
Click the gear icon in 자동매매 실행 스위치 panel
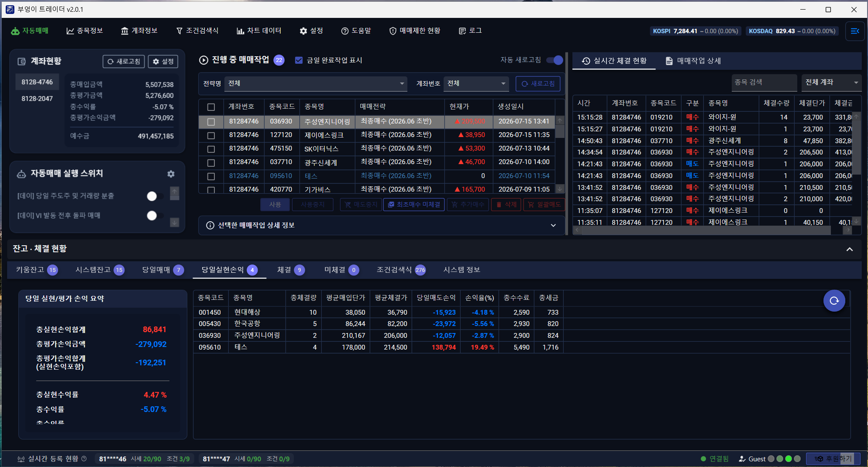pos(171,174)
